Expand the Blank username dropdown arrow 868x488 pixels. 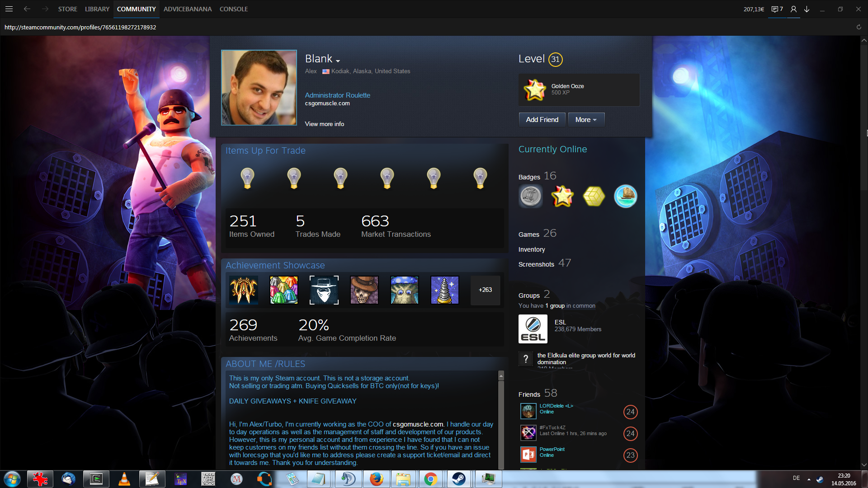click(338, 61)
